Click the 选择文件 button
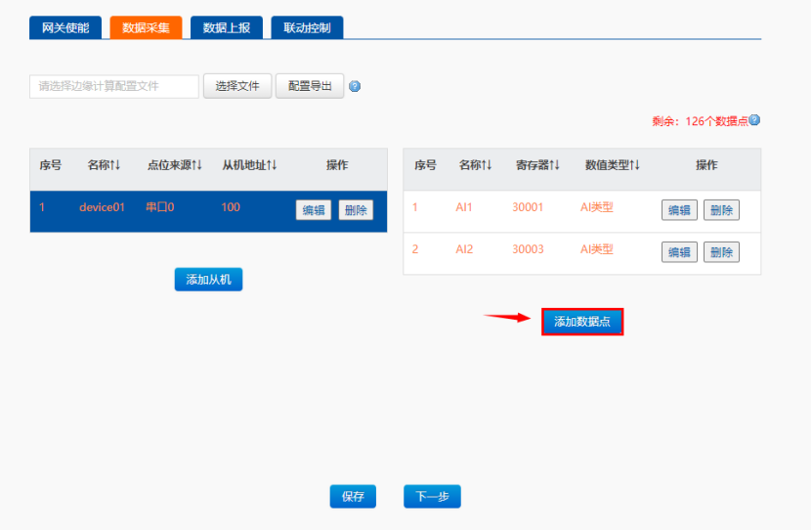This screenshot has width=812, height=530. click(237, 86)
